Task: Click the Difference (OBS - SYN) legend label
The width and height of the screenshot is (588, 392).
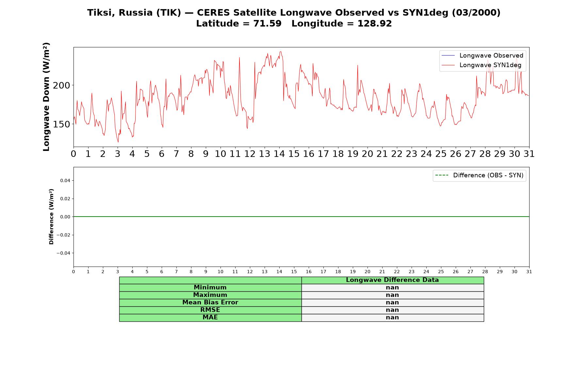Action: 488,175
